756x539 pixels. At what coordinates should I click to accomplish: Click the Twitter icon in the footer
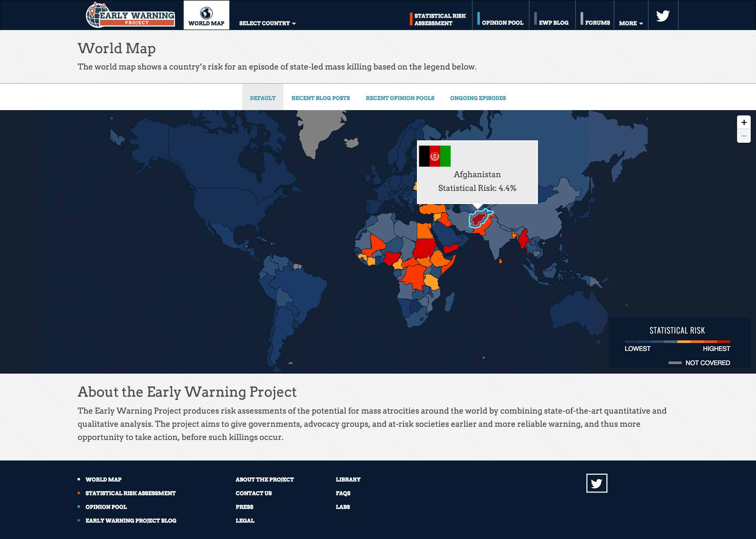597,483
